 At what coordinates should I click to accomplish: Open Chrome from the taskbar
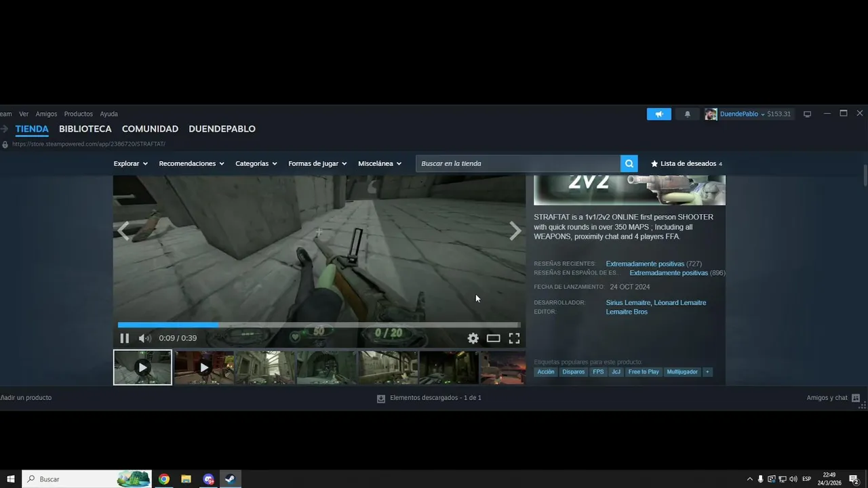pos(164,479)
